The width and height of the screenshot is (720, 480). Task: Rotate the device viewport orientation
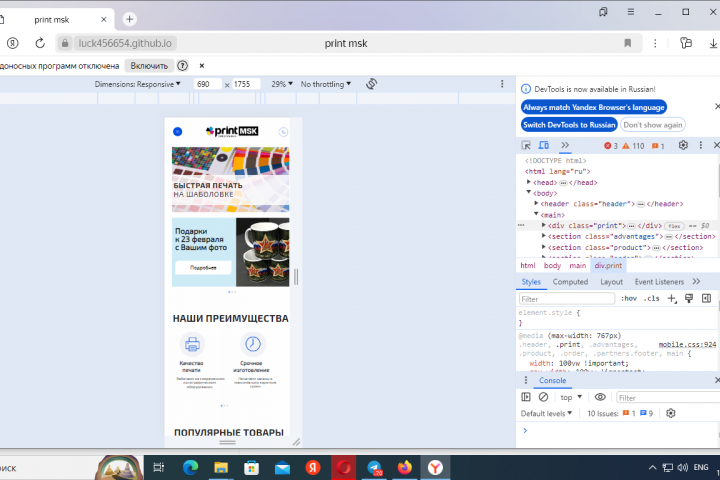(371, 84)
